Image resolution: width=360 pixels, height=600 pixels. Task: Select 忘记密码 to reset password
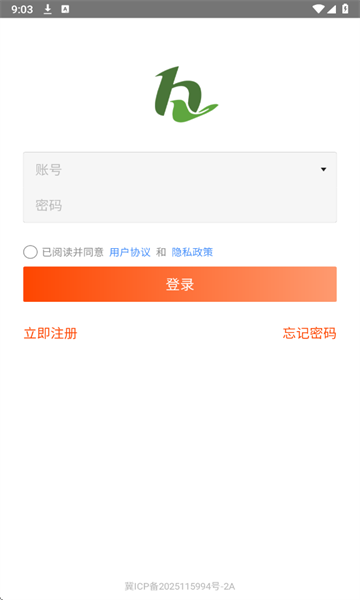pos(310,333)
